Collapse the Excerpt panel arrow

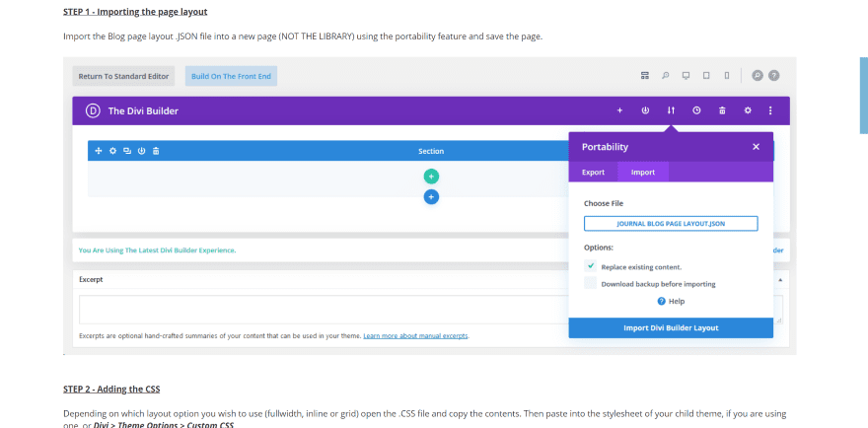[x=780, y=280]
